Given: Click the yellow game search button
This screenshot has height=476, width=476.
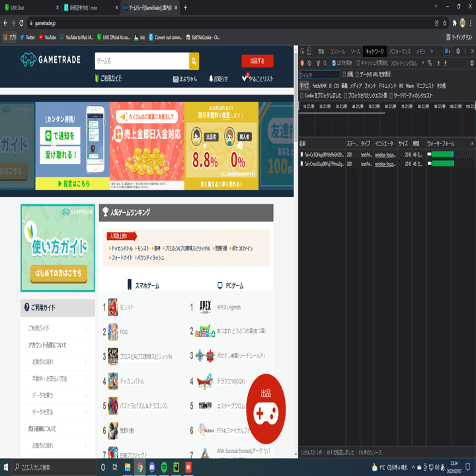Looking at the screenshot, I should [x=194, y=61].
